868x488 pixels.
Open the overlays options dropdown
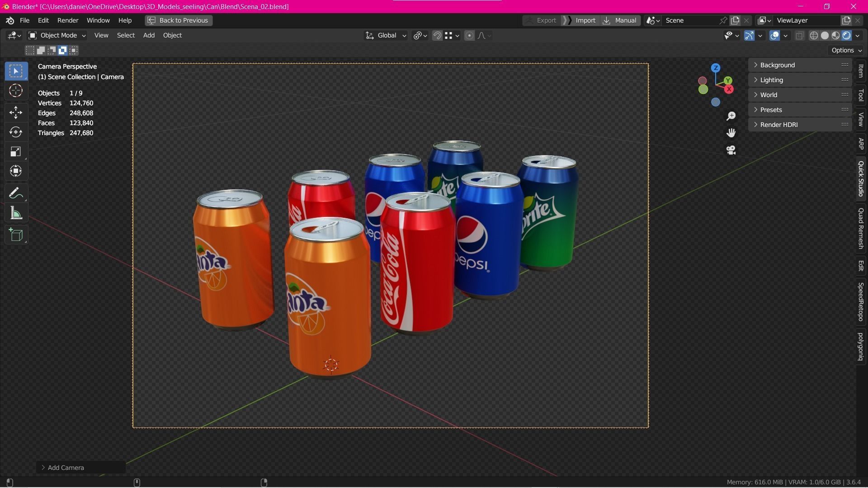(x=785, y=35)
